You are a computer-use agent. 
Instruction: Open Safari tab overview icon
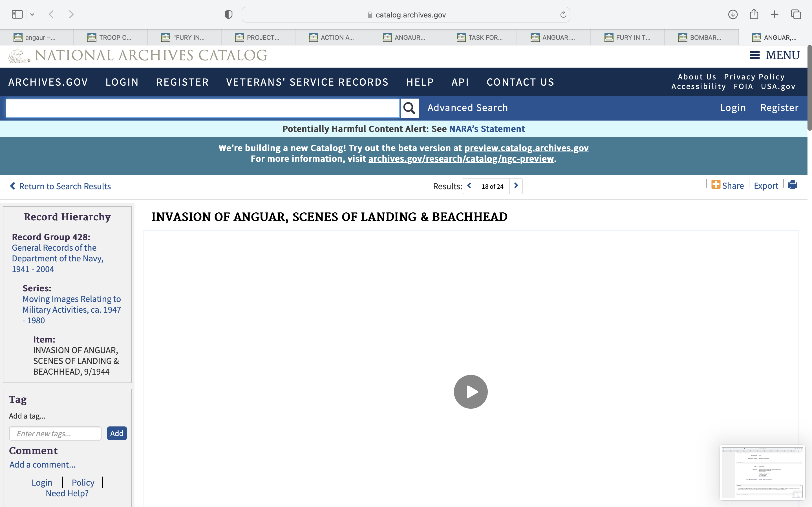coord(796,14)
